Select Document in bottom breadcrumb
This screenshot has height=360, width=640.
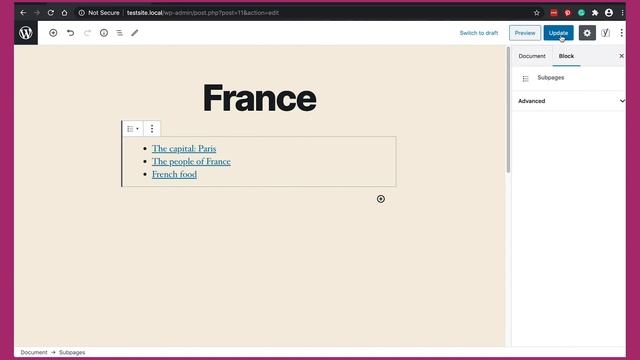[34, 352]
